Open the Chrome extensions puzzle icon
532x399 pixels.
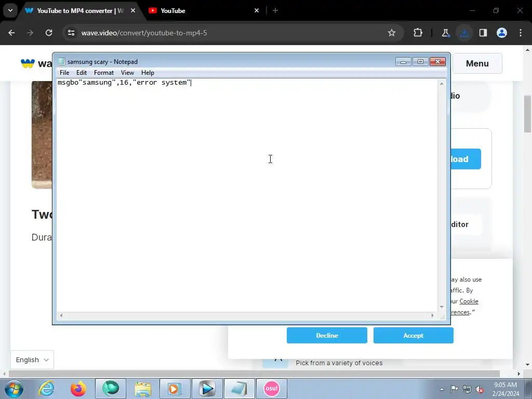click(x=418, y=33)
